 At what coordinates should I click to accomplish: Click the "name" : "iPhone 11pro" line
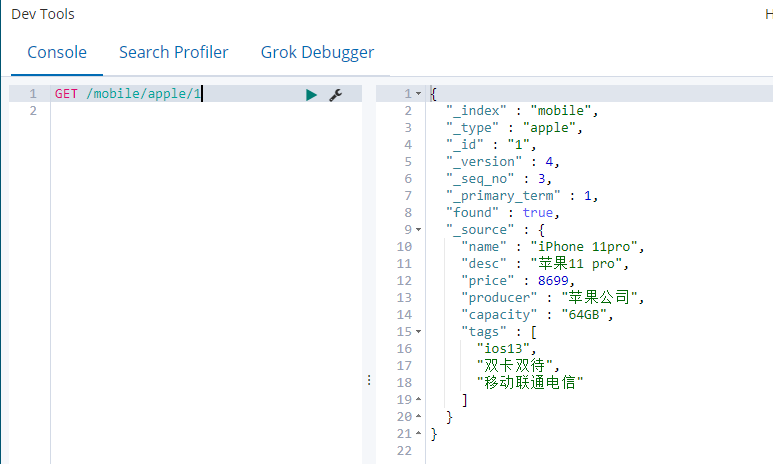coord(553,247)
